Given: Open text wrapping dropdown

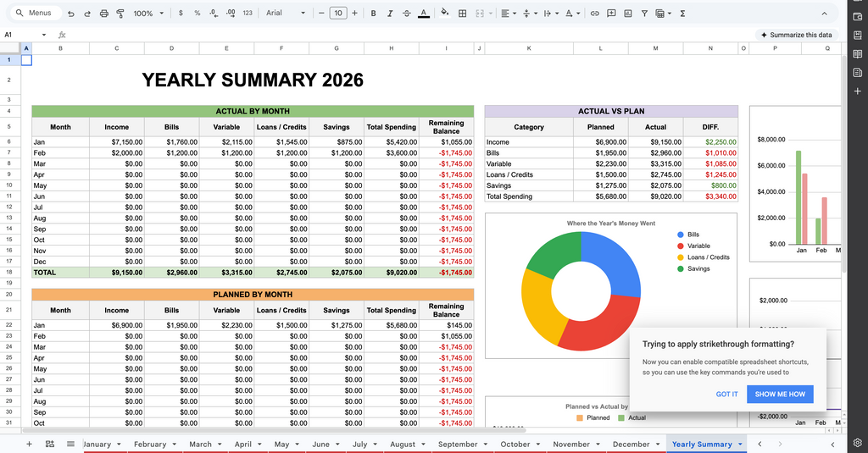Looking at the screenshot, I should tap(551, 14).
